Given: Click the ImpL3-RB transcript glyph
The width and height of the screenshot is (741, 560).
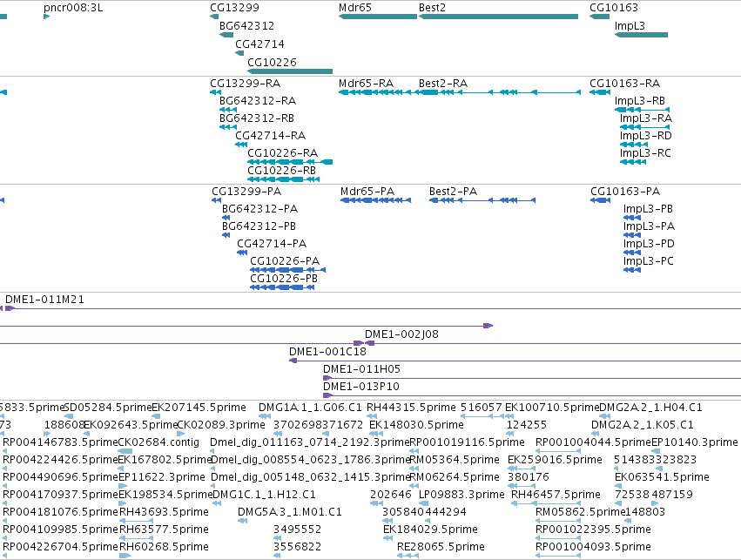Looking at the screenshot, I should click(642, 110).
